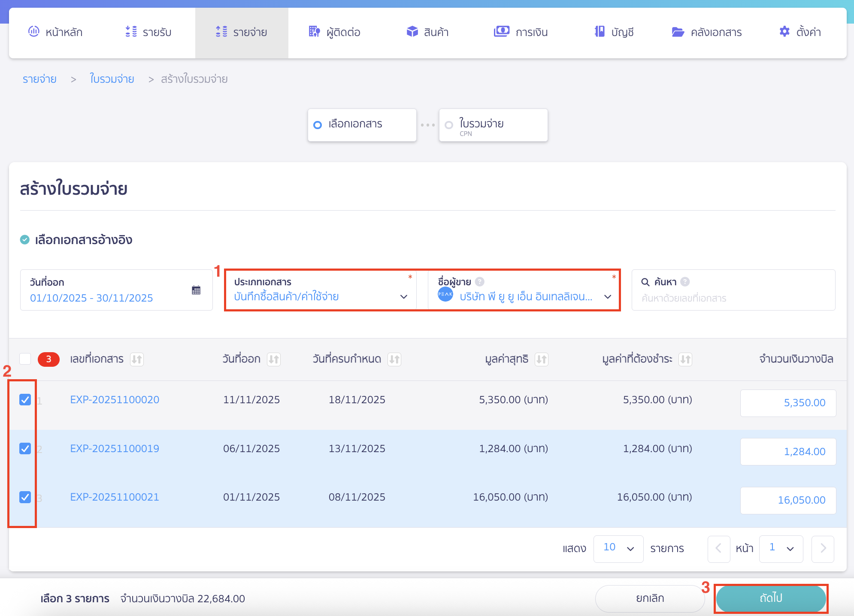This screenshot has height=616, width=854.
Task: Select the รายรับ income icon
Action: (131, 32)
